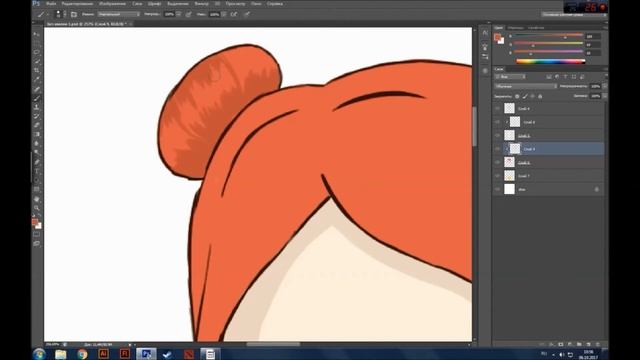
Task: Select the Фон layer row
Action: pyautogui.click(x=549, y=189)
